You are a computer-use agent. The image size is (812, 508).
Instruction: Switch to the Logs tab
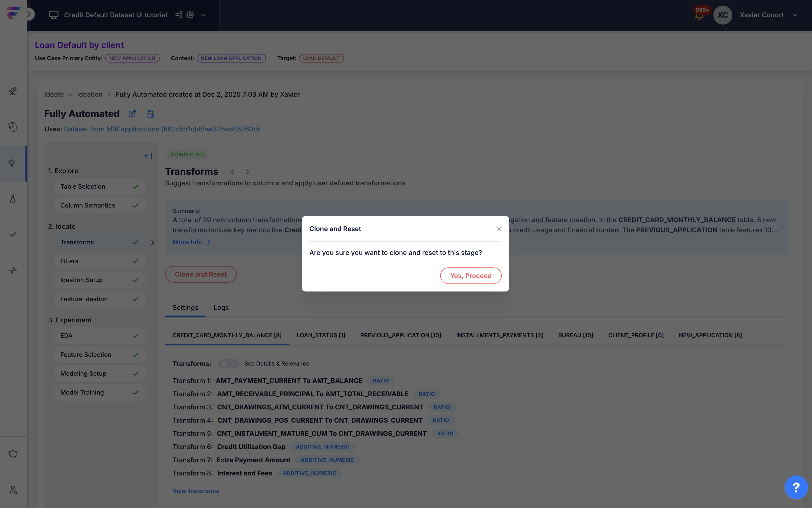coord(221,308)
